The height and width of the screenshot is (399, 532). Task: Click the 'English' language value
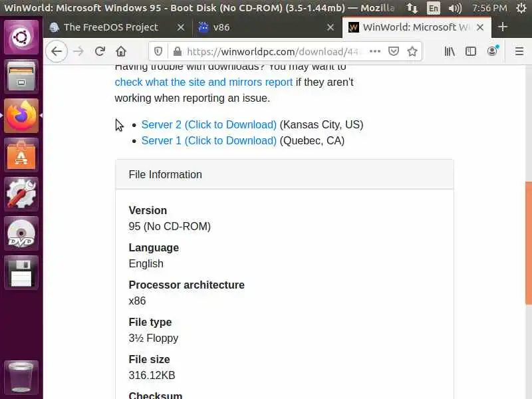pos(146,263)
